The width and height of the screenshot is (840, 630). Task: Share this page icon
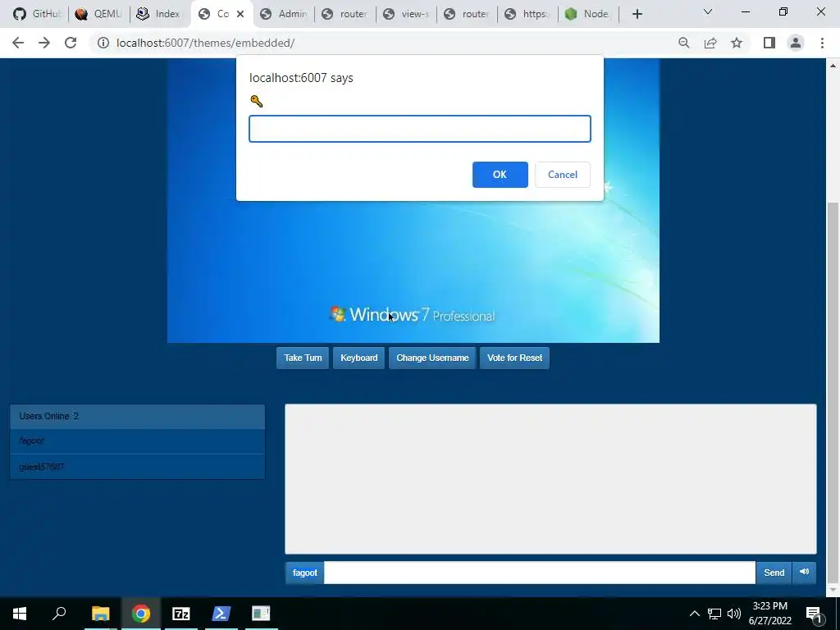(710, 43)
